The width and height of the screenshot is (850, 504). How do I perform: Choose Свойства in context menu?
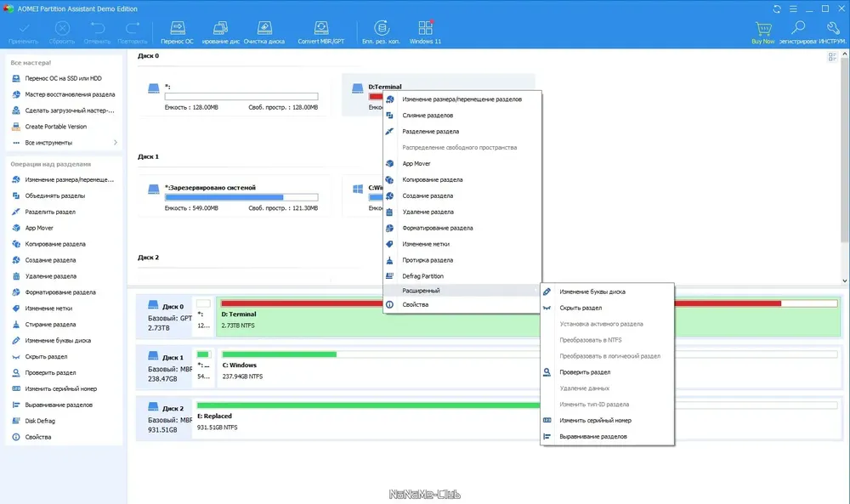click(x=462, y=304)
